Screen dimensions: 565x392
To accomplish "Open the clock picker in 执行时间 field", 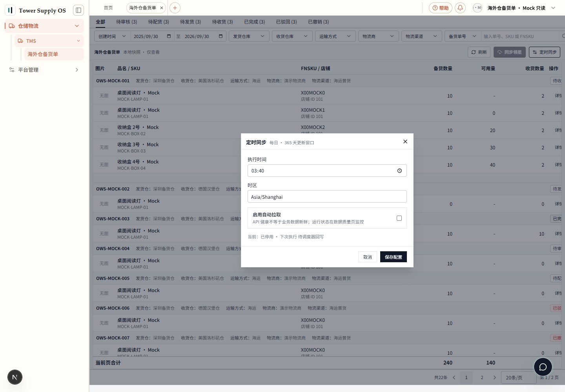I will (x=399, y=171).
